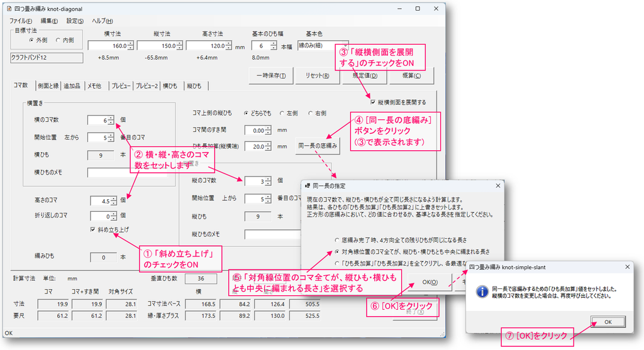The image size is (644, 350).
Task: Click the 一時保存(T) button
Action: [271, 75]
